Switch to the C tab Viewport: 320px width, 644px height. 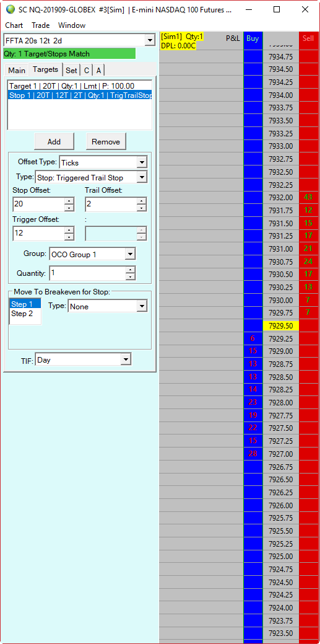pyautogui.click(x=87, y=70)
